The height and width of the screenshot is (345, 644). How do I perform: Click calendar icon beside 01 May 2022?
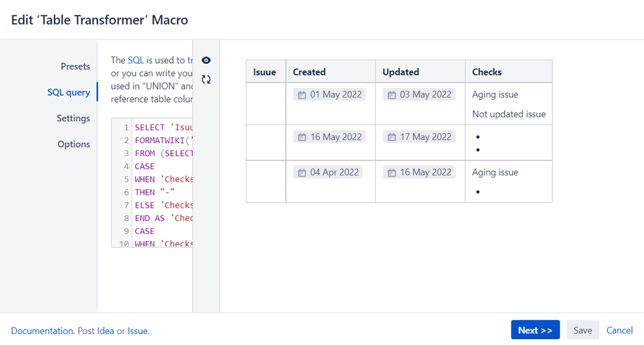tap(301, 95)
